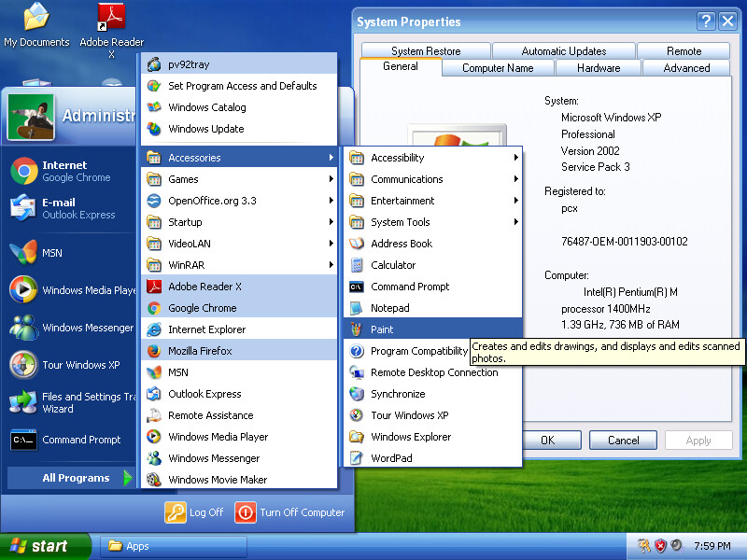The image size is (747, 560).
Task: Switch to the Computer Name tab
Action: [x=498, y=68]
